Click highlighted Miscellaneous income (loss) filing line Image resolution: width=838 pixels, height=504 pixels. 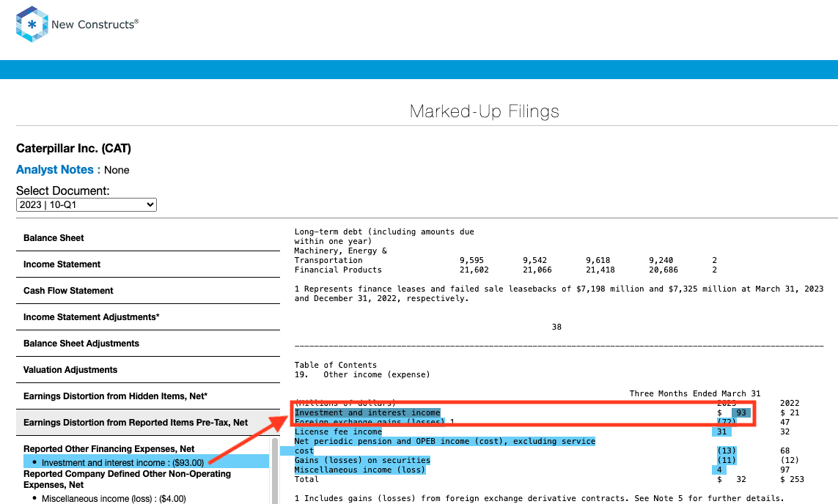tap(360, 470)
